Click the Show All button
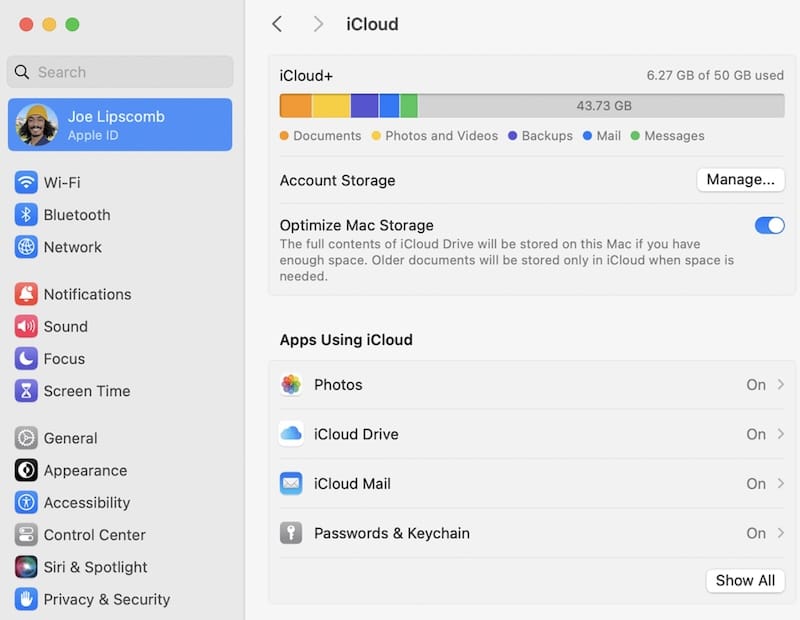Viewport: 800px width, 620px height. [x=745, y=580]
